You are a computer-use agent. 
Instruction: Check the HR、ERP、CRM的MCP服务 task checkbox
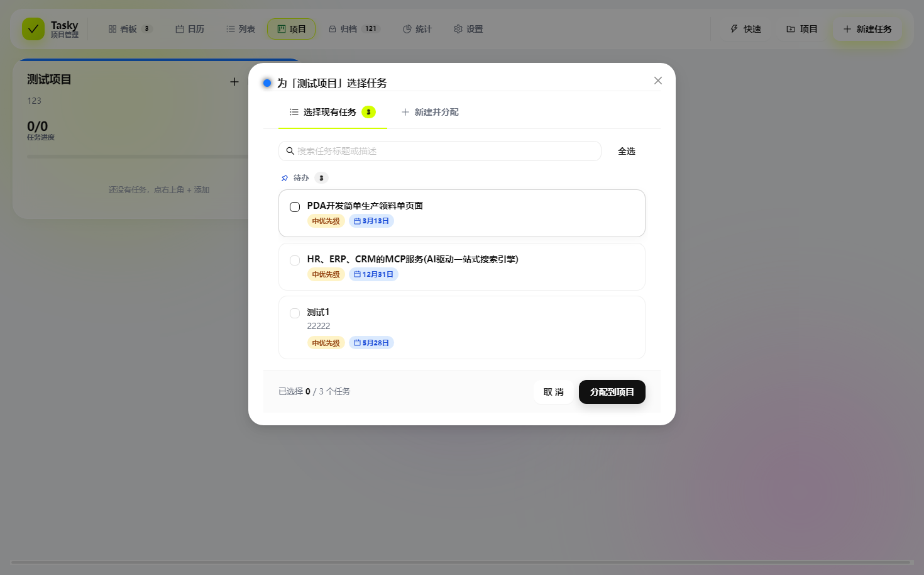295,260
